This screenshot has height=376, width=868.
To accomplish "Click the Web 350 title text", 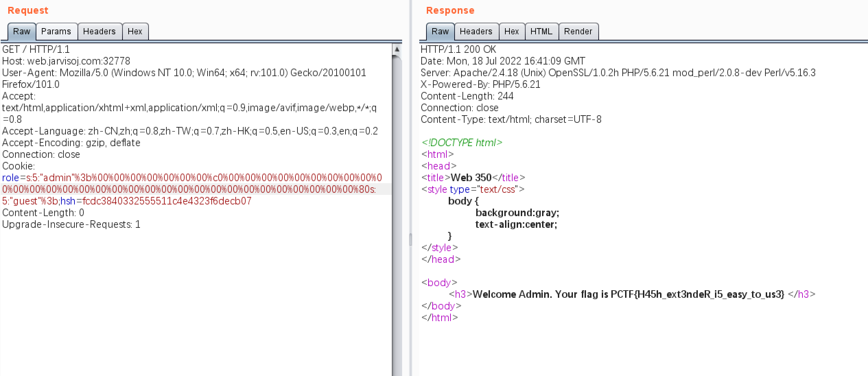I will 471,178.
